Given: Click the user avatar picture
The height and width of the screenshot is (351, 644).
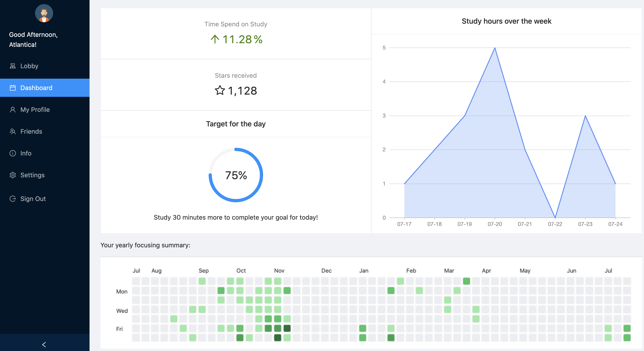Looking at the screenshot, I should tap(44, 13).
